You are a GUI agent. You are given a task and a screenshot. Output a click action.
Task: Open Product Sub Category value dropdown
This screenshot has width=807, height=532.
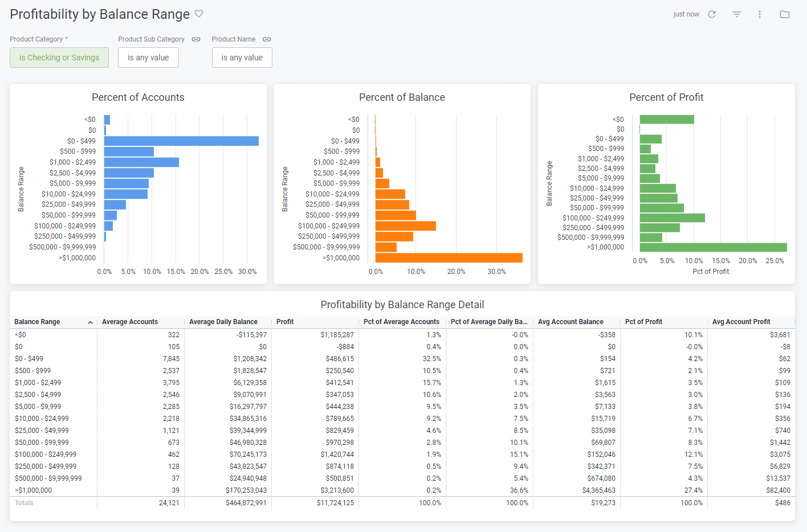click(148, 58)
